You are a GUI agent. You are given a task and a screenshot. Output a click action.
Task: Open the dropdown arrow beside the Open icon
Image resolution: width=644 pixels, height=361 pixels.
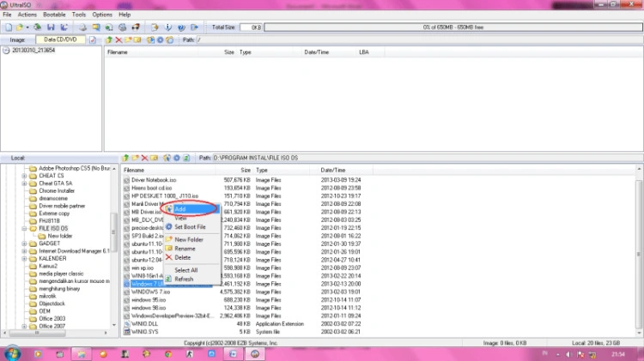point(27,27)
